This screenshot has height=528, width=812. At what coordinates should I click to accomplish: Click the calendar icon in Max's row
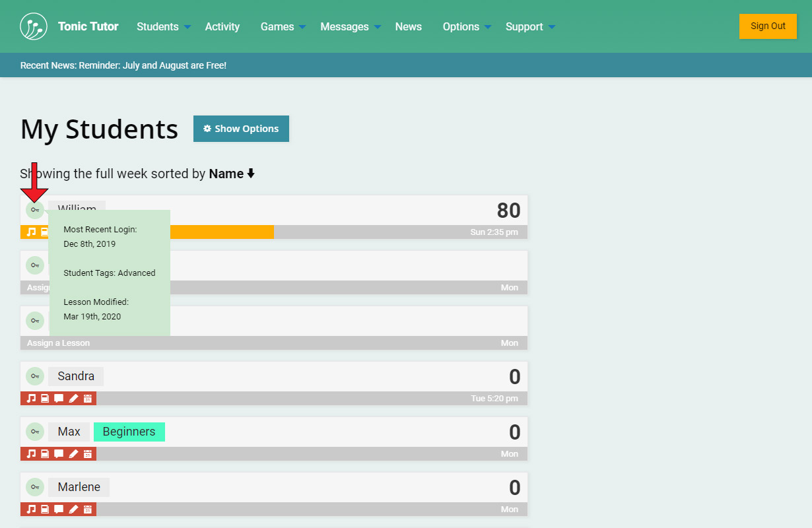pyautogui.click(x=87, y=454)
